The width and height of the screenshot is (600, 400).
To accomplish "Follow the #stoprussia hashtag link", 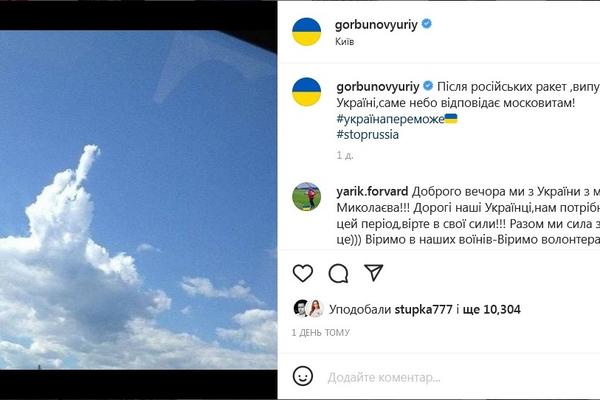I will [368, 134].
